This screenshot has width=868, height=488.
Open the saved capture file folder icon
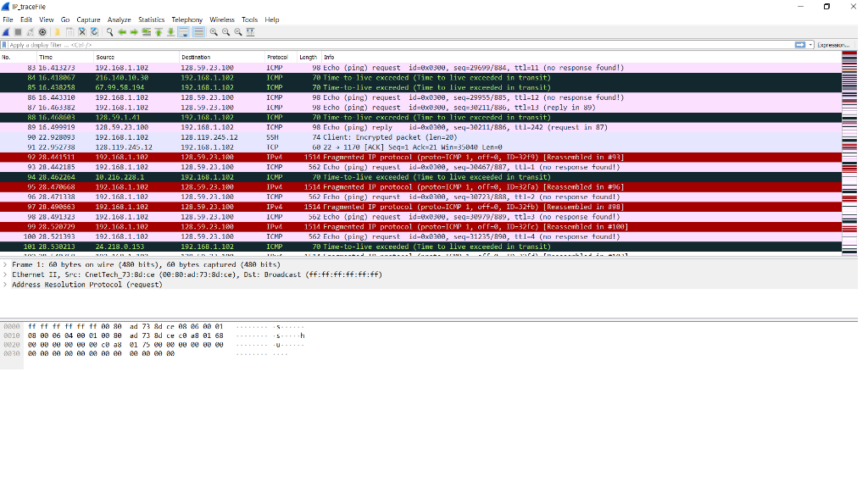point(58,32)
